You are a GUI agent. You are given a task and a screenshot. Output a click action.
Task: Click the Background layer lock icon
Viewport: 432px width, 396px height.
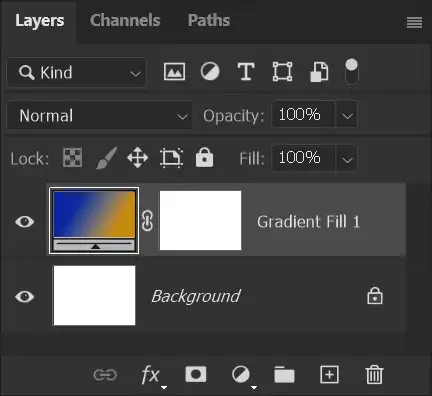[x=375, y=296]
